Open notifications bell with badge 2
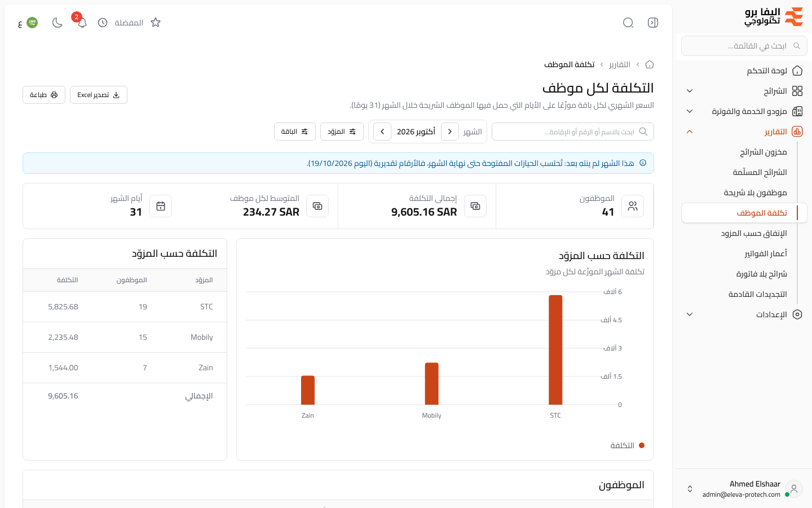This screenshot has height=508, width=812. (x=82, y=23)
